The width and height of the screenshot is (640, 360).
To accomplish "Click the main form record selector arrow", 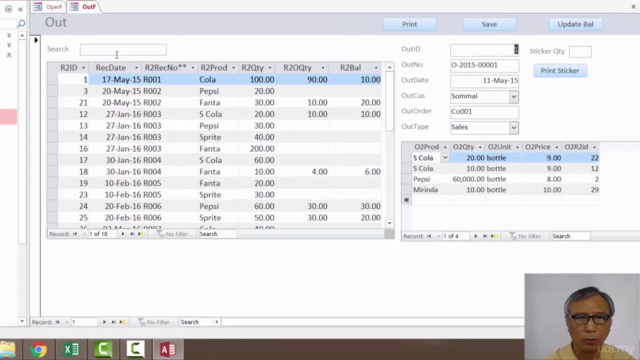I will (36, 40).
